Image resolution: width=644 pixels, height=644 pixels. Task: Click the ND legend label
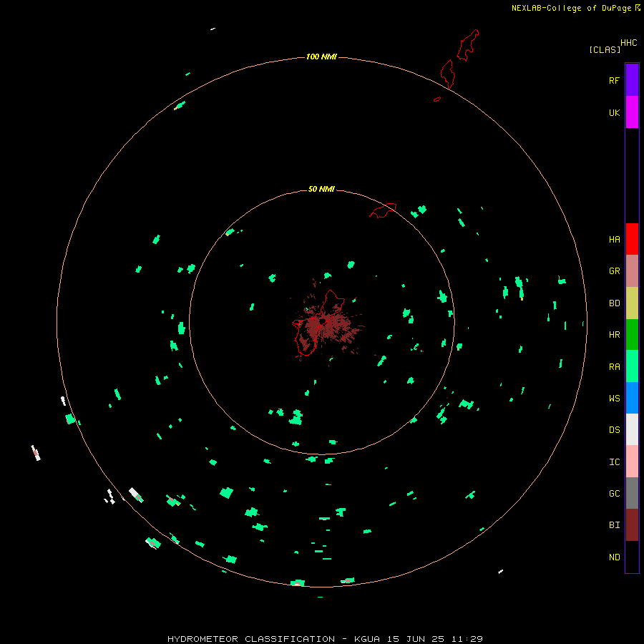(x=614, y=557)
